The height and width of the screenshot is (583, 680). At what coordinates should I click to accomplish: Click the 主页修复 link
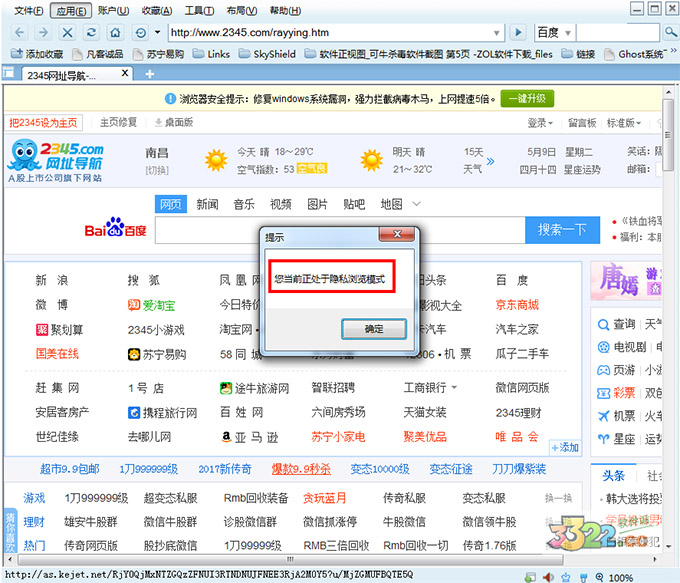(x=118, y=123)
